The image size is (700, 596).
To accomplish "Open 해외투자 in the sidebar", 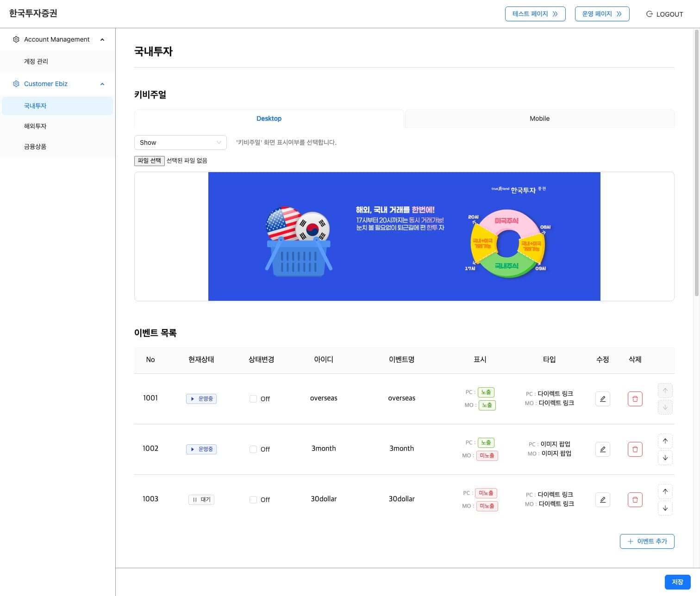I will point(35,126).
